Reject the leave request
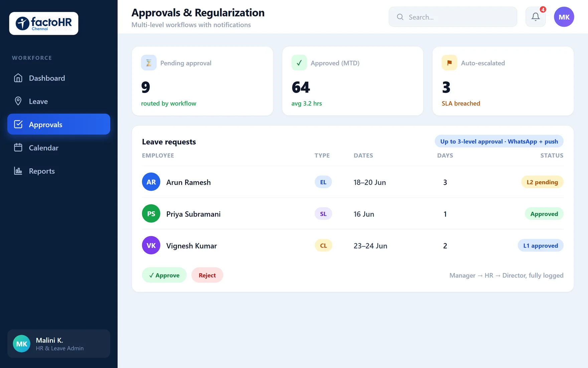This screenshot has height=368, width=588. coord(207,275)
